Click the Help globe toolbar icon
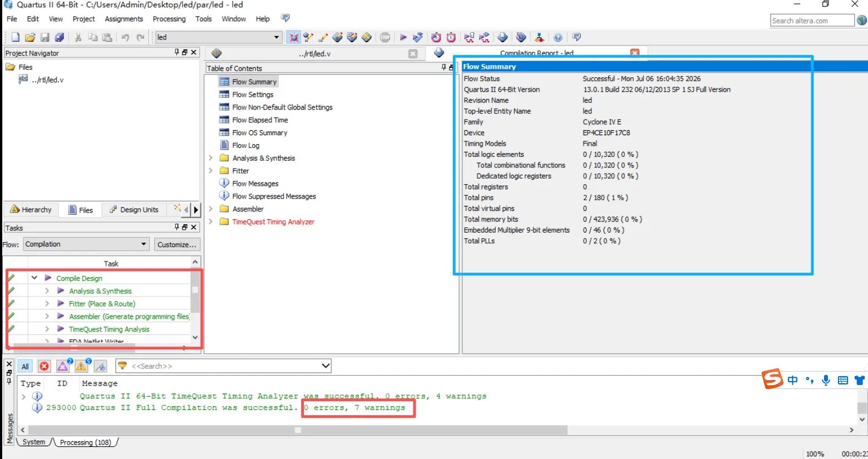Screen dimensions: 868x459 [558, 37]
